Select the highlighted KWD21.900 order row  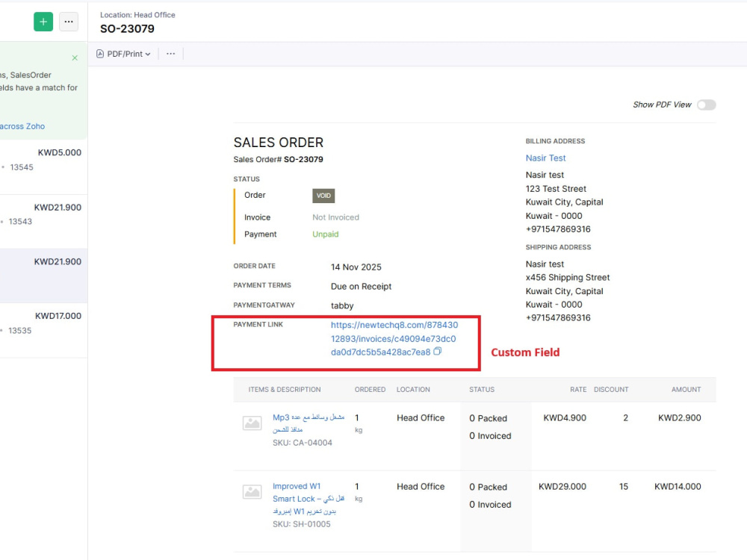click(43, 276)
